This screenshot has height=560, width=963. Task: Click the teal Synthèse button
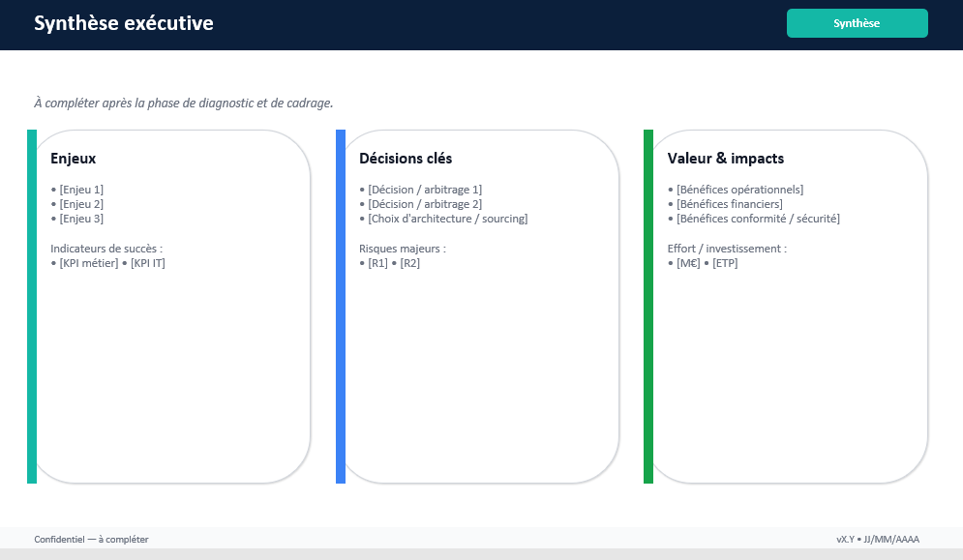click(857, 23)
